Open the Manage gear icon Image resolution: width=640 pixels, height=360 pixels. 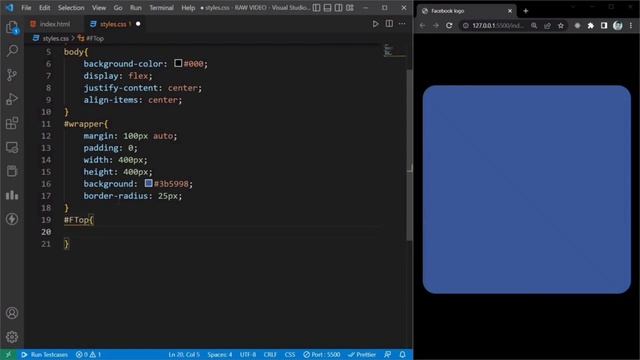[x=12, y=337]
